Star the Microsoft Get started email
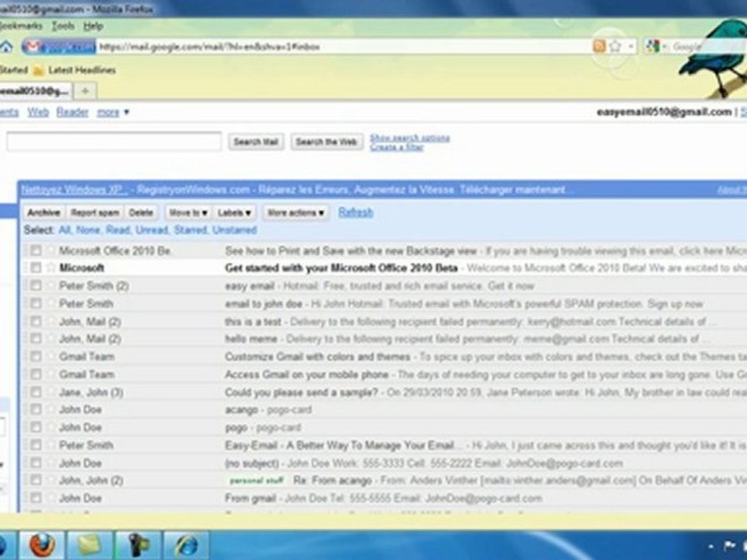The image size is (747, 560). [51, 268]
